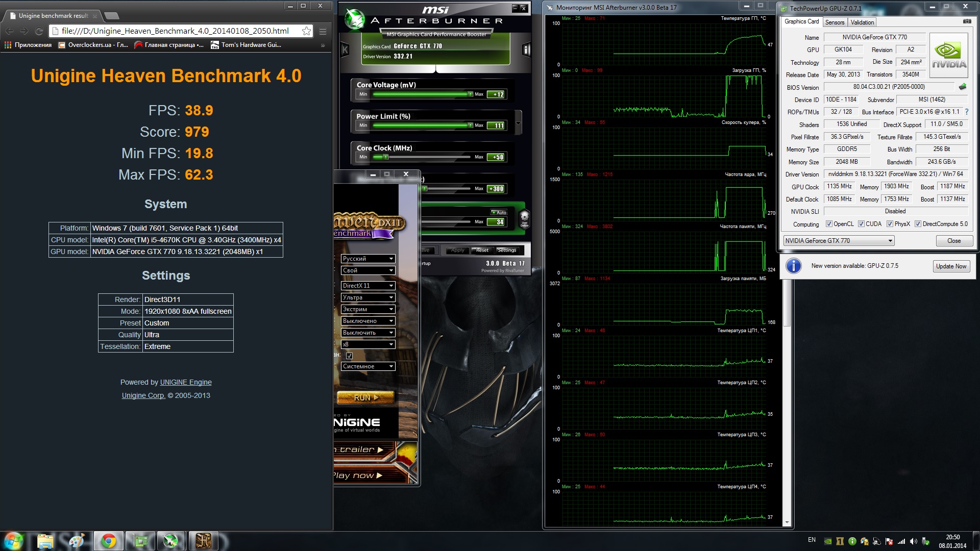The width and height of the screenshot is (980, 551).
Task: Click the Update Now button
Action: (x=951, y=266)
